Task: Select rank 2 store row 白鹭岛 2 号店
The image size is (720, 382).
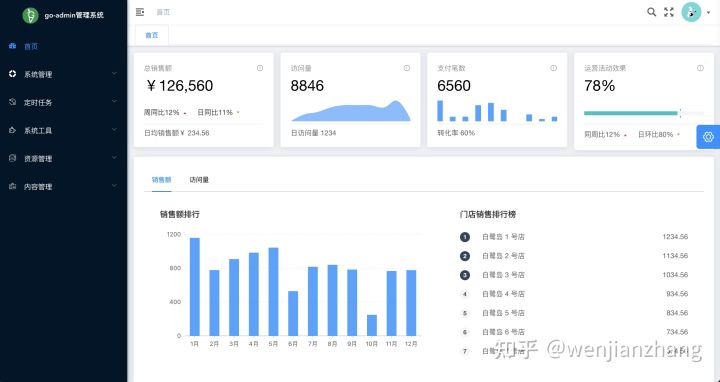Action: point(574,256)
